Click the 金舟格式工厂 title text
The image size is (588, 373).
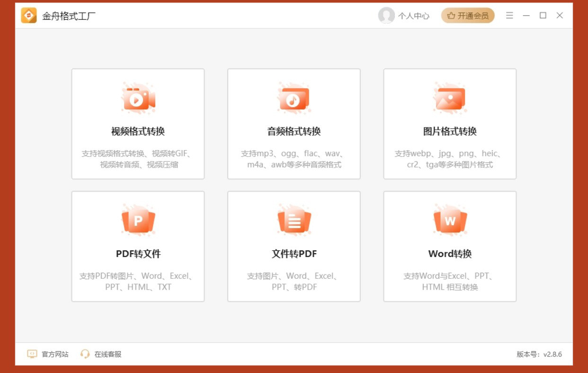click(69, 16)
